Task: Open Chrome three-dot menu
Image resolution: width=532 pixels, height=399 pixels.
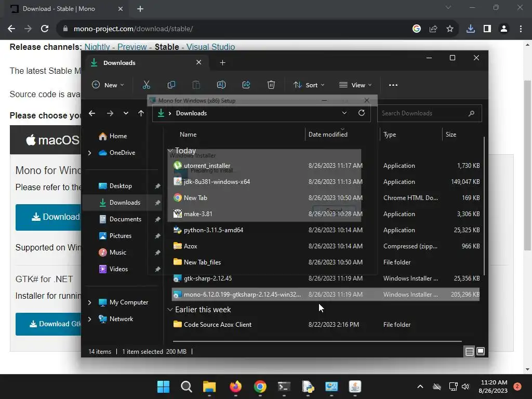Action: pos(521,29)
